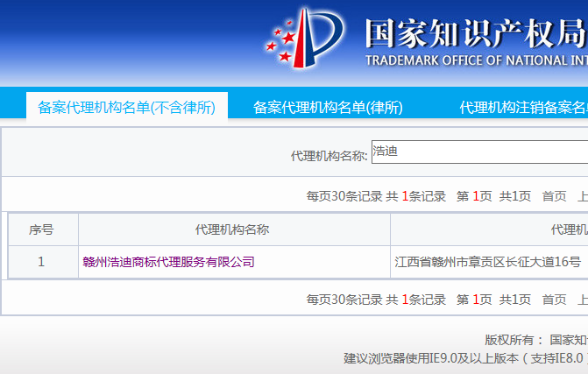Focus the 代理机构名称 search input field
The image size is (588, 374).
tap(479, 152)
